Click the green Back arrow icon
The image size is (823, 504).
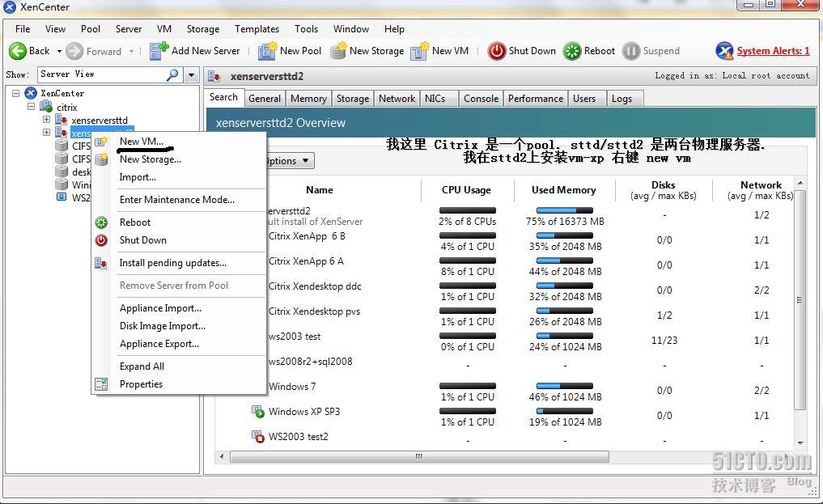tap(17, 51)
